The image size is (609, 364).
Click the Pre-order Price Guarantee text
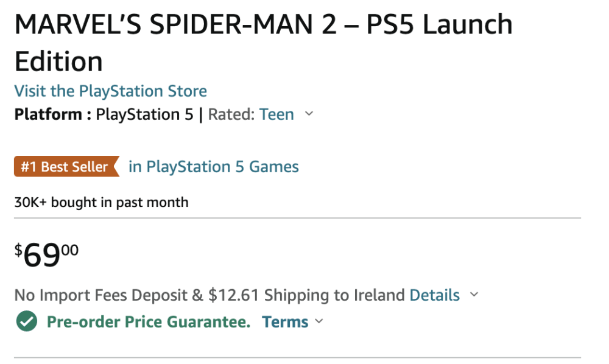[149, 322]
